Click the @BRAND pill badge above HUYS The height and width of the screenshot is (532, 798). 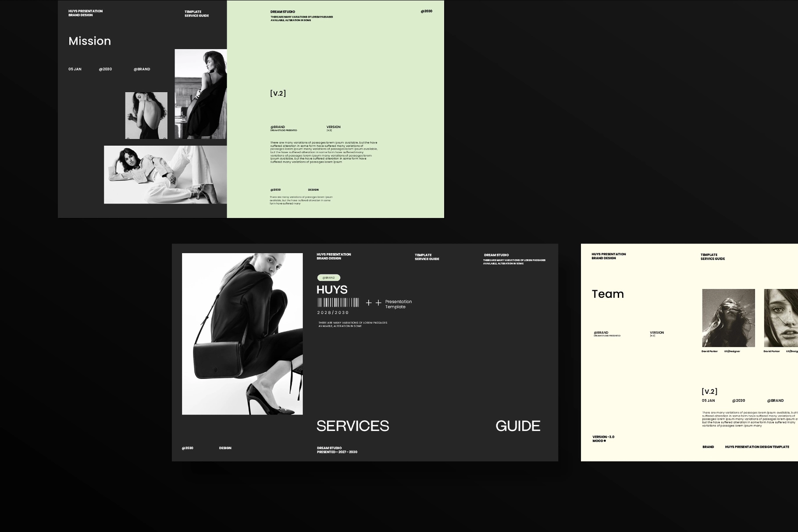pos(328,278)
